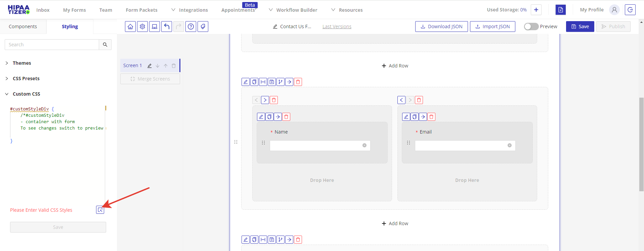The height and width of the screenshot is (251, 644).
Task: Expand the custom CSS editor icon
Action: 100,210
